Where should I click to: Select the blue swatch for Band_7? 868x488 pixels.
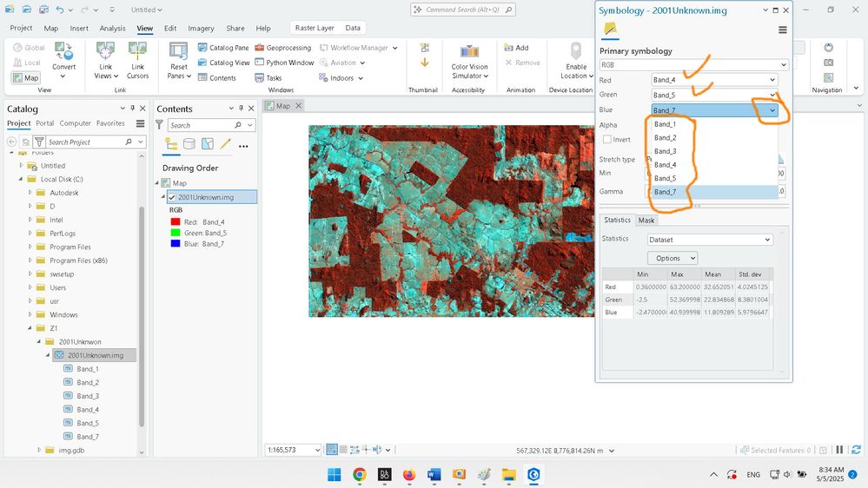(x=176, y=243)
